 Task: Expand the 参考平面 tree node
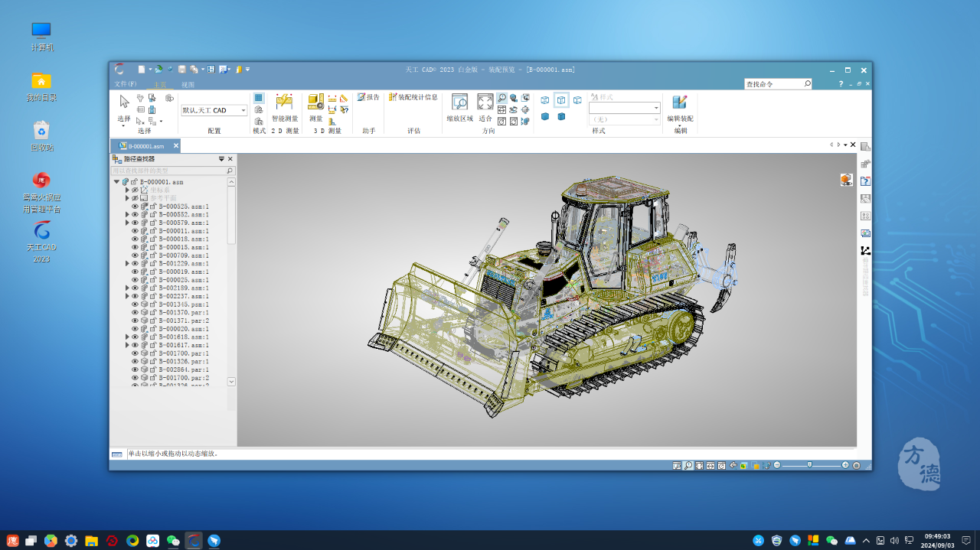pyautogui.click(x=127, y=198)
